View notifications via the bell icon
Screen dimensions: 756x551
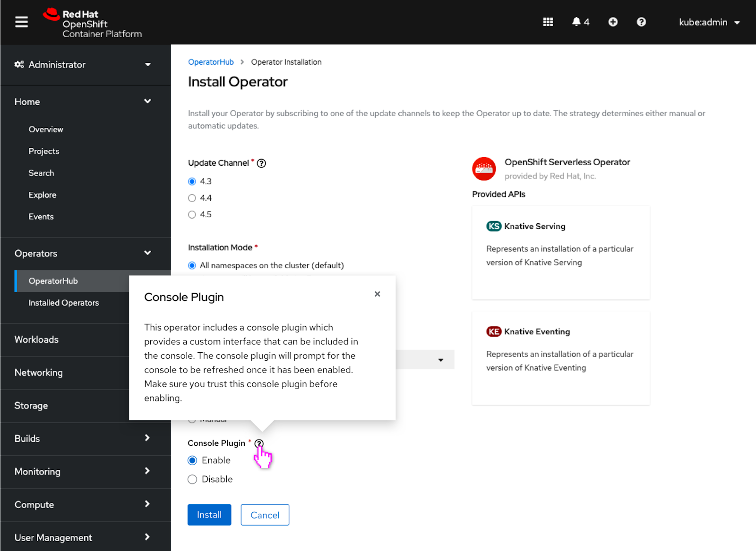point(577,22)
